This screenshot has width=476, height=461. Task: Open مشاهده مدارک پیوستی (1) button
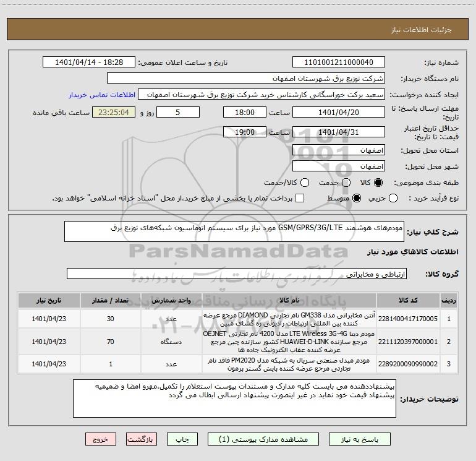tap(263, 439)
